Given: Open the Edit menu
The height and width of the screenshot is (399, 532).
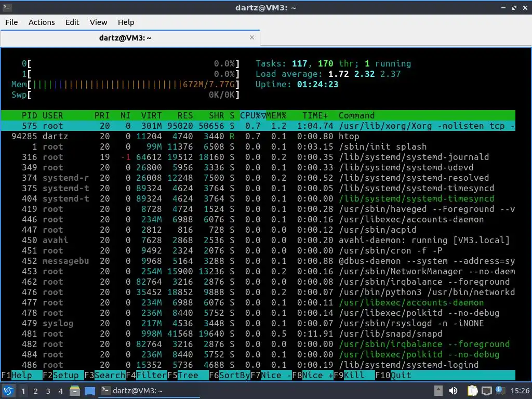Looking at the screenshot, I should (x=72, y=22).
